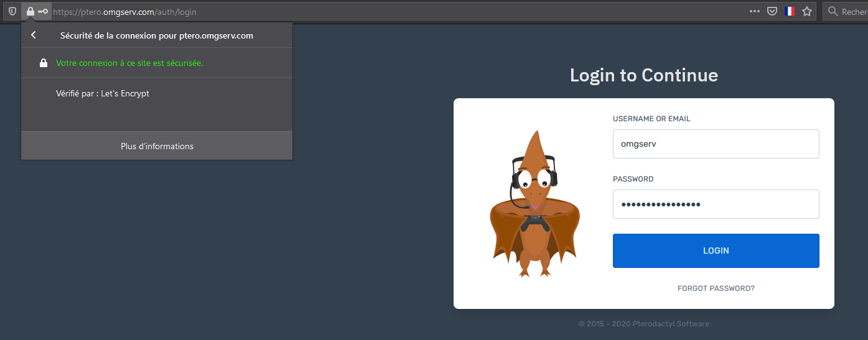The height and width of the screenshot is (340, 868).
Task: Click the 'Login to Continue' heading
Action: [x=644, y=75]
